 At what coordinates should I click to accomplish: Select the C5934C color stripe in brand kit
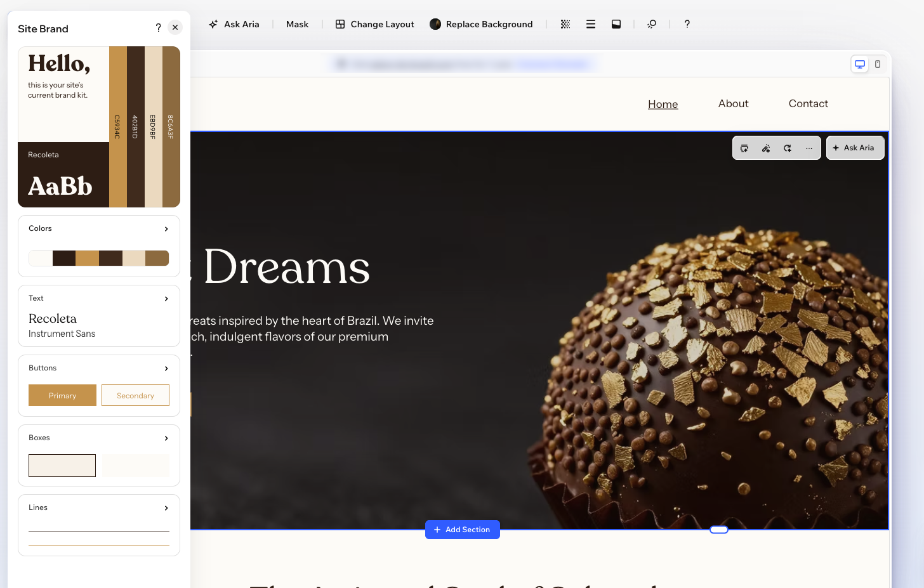pyautogui.click(x=118, y=127)
